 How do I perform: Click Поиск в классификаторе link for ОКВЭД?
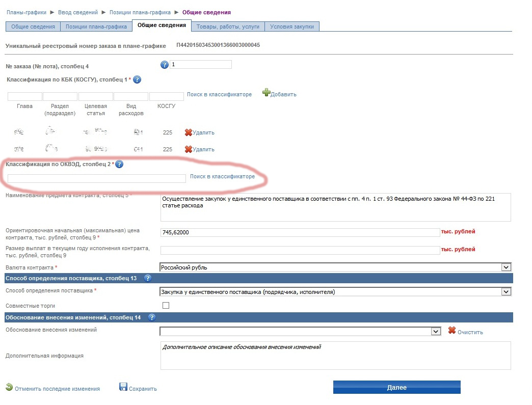click(222, 177)
